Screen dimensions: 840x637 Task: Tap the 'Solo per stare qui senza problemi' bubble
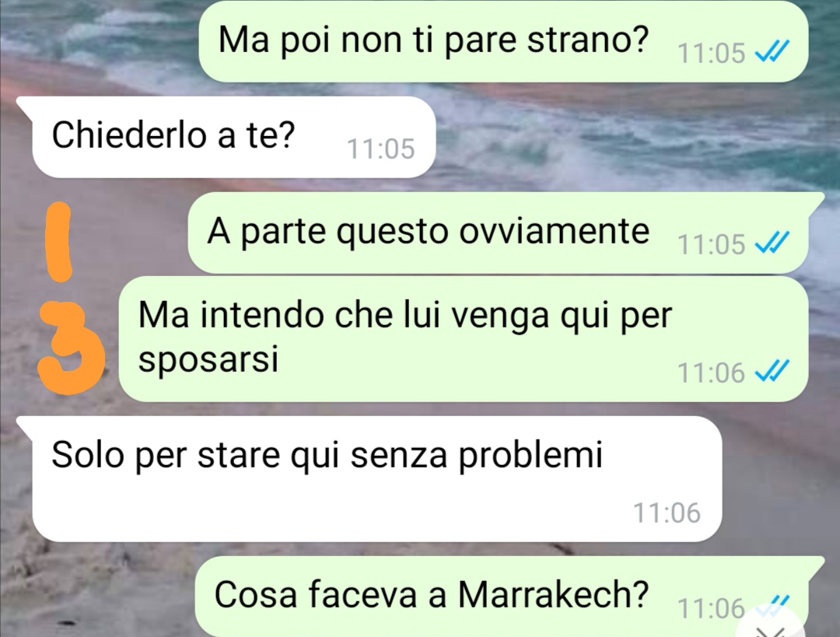click(x=376, y=479)
